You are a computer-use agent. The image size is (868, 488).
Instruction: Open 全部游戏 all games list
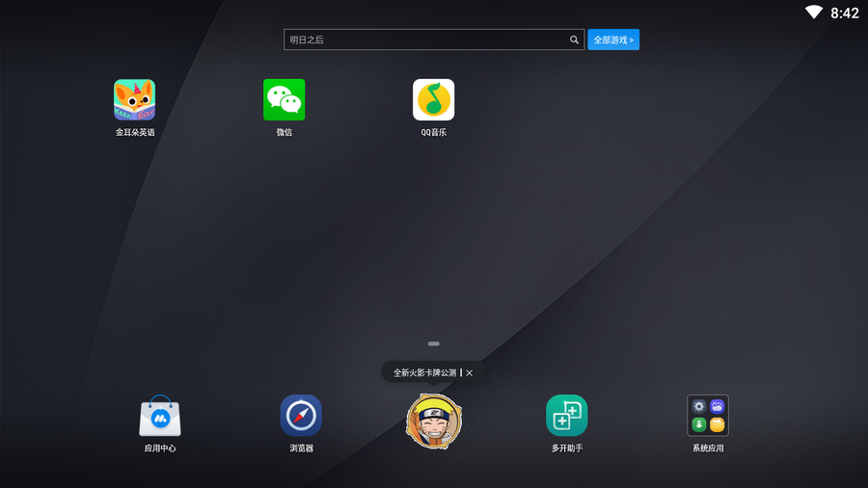click(613, 40)
